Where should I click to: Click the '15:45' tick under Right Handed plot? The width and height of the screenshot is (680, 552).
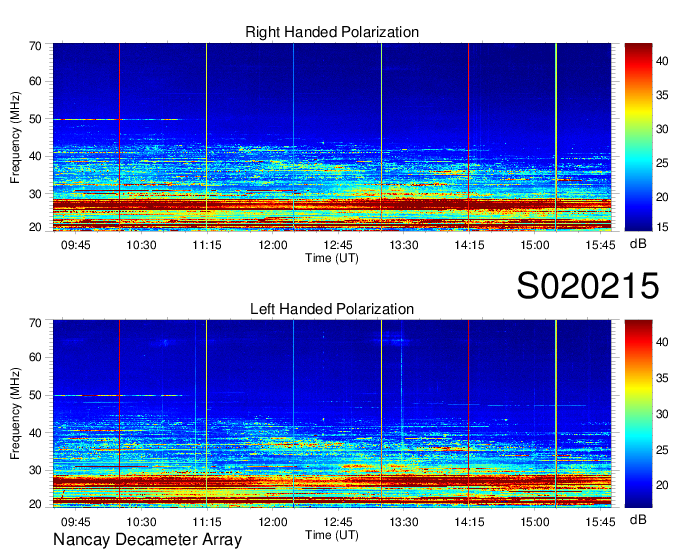click(x=600, y=245)
